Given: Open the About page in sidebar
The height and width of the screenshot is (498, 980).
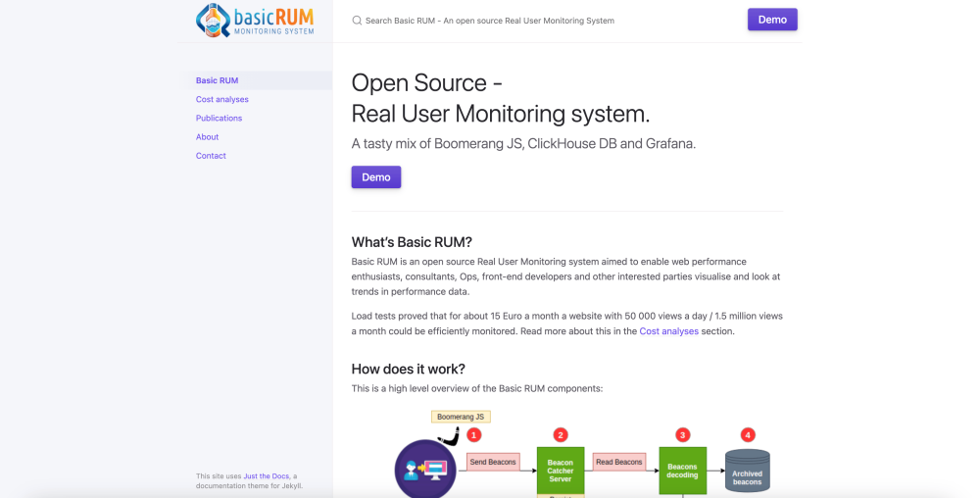Looking at the screenshot, I should (x=207, y=137).
